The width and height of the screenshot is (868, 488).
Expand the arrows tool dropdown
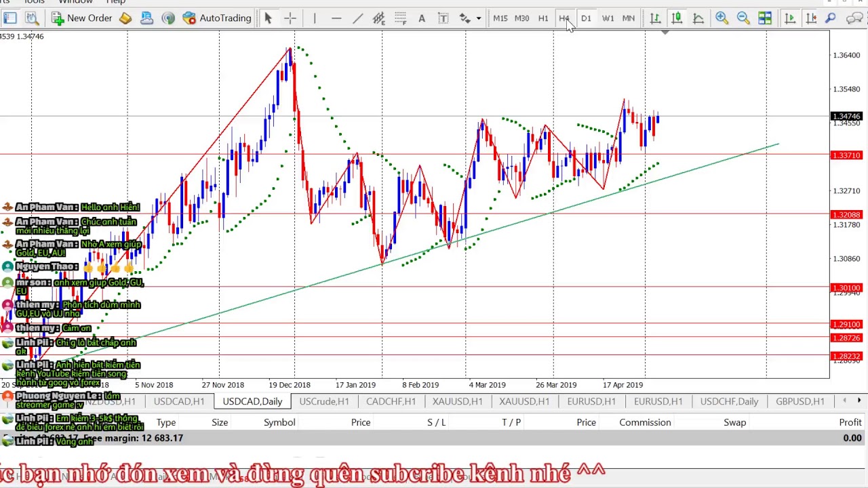pos(479,18)
